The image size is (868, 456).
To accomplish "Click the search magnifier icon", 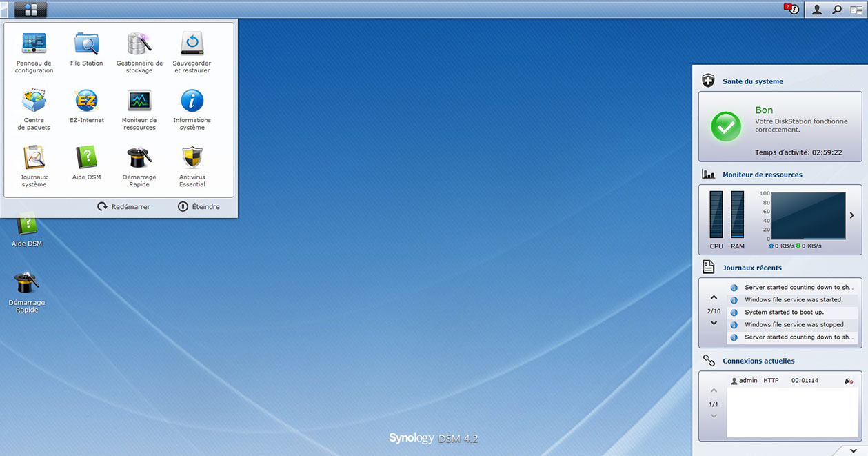I will (837, 10).
